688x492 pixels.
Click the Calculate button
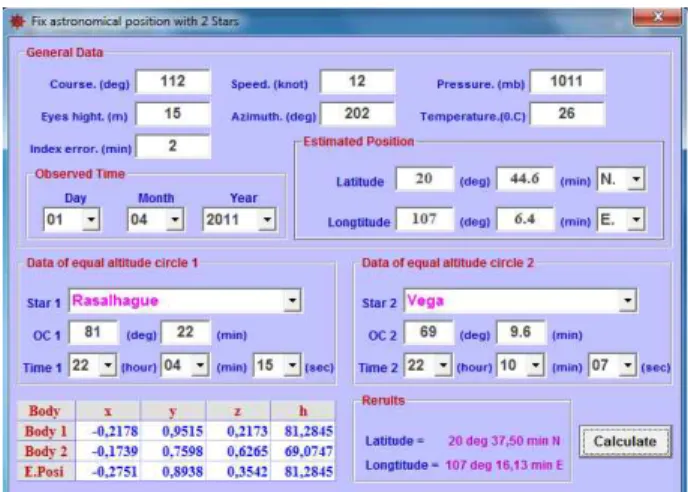[x=625, y=441]
